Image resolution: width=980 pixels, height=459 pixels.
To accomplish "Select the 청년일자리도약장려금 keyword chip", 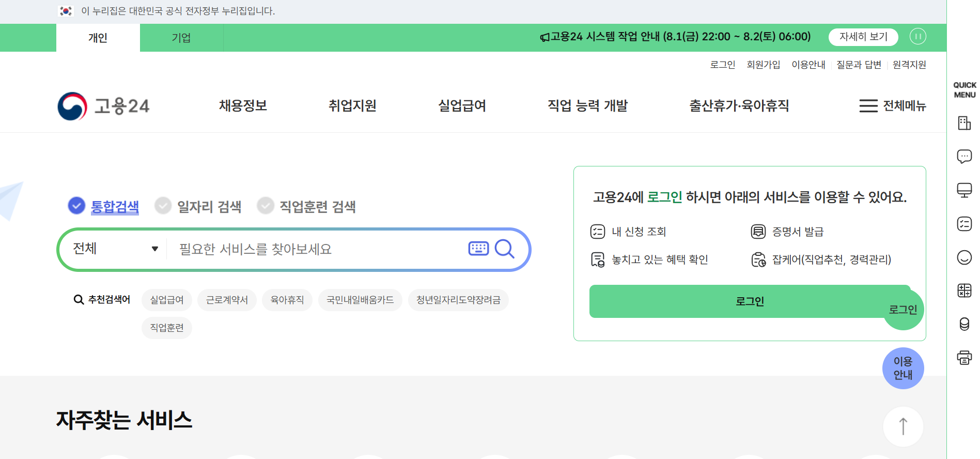I will coord(458,300).
